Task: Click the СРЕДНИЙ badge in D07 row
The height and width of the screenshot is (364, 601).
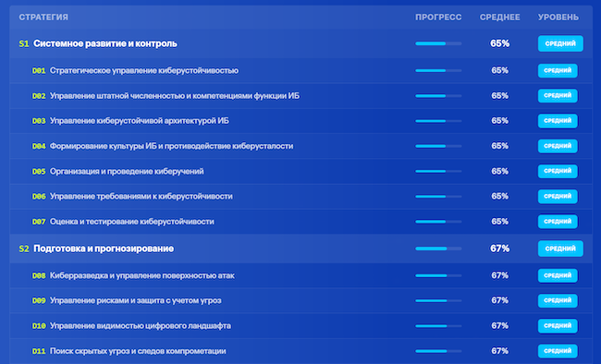Action: point(558,222)
